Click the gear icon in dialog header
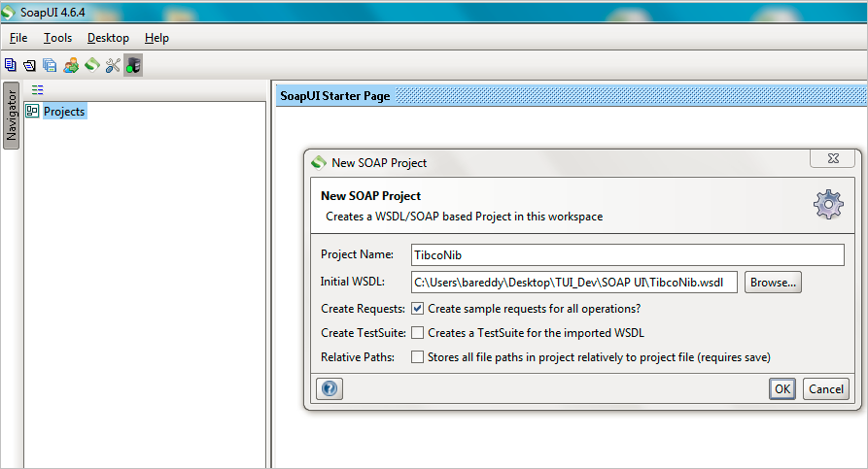This screenshot has height=469, width=868. click(x=828, y=205)
